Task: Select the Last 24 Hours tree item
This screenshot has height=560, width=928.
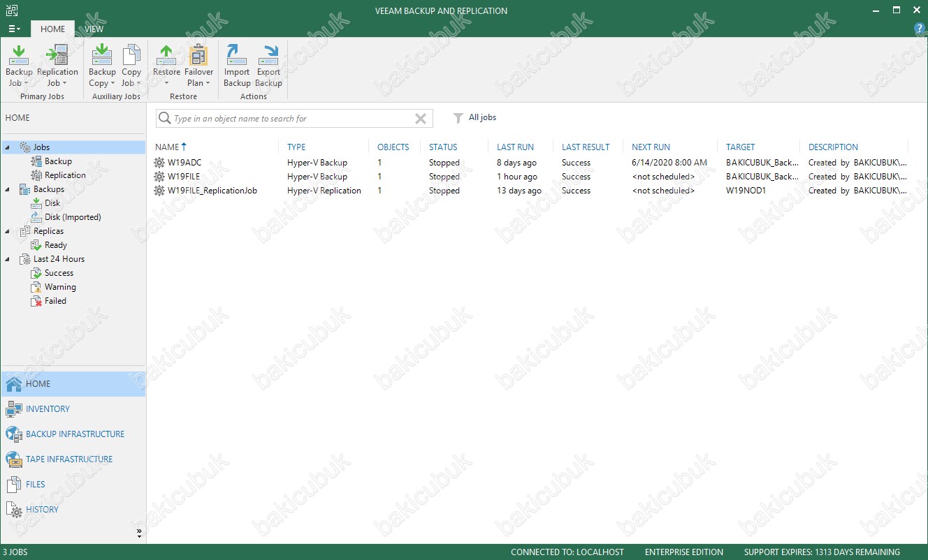Action: [59, 259]
